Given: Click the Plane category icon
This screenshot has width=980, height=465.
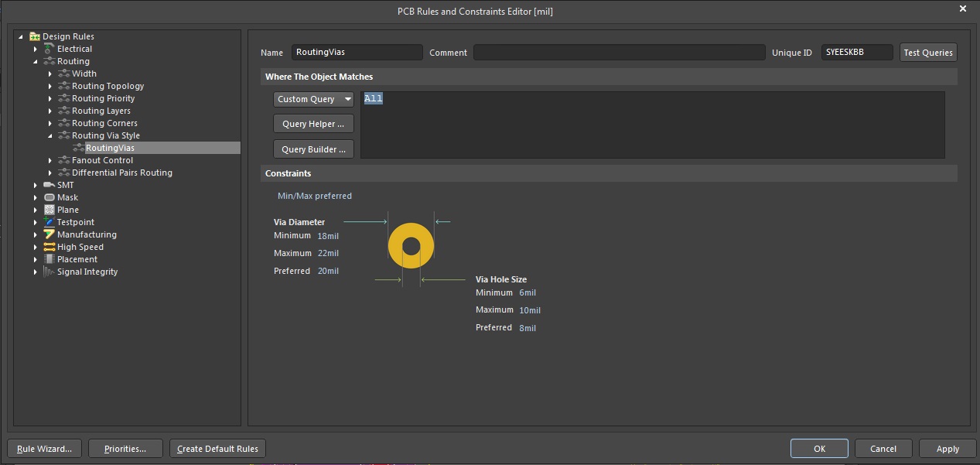Looking at the screenshot, I should 50,210.
